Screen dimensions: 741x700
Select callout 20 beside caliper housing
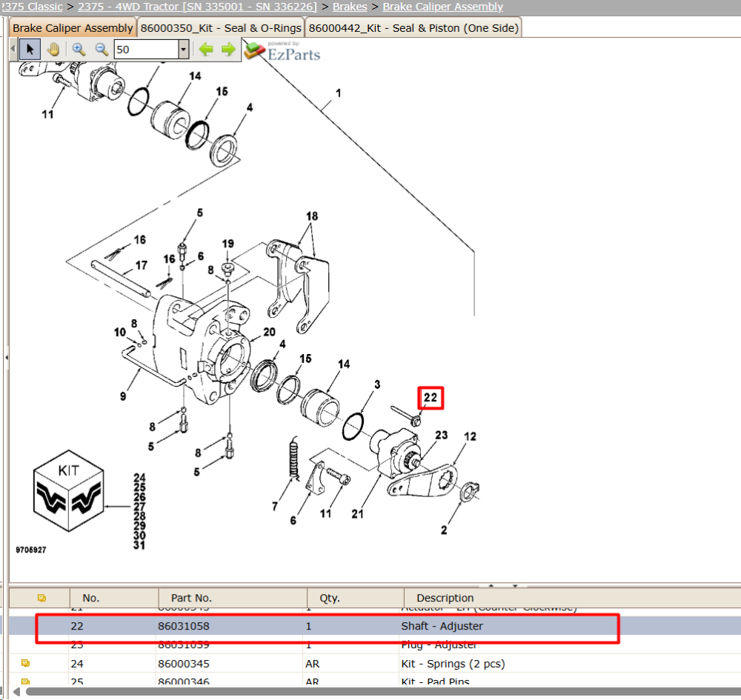pyautogui.click(x=270, y=332)
